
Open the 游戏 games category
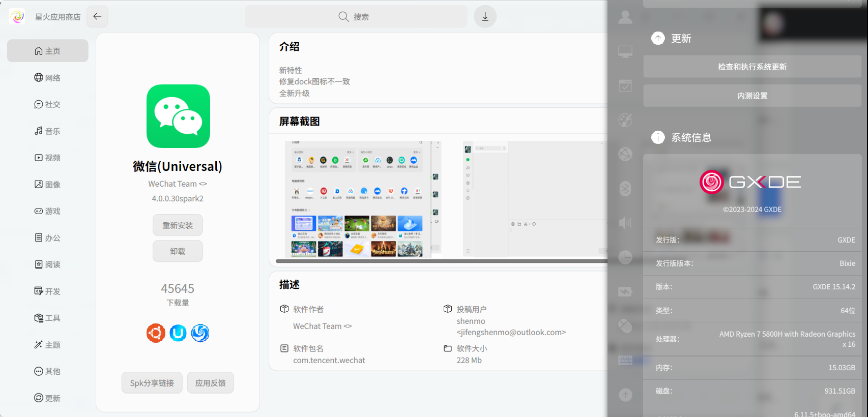[48, 211]
